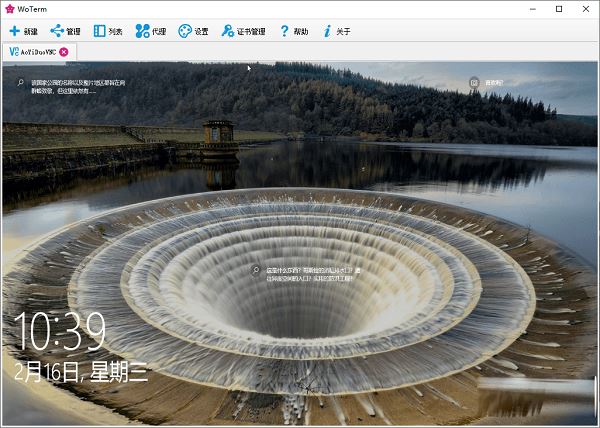Click the 10:39 lock screen clock
This screenshot has height=428, width=600.
[x=60, y=331]
